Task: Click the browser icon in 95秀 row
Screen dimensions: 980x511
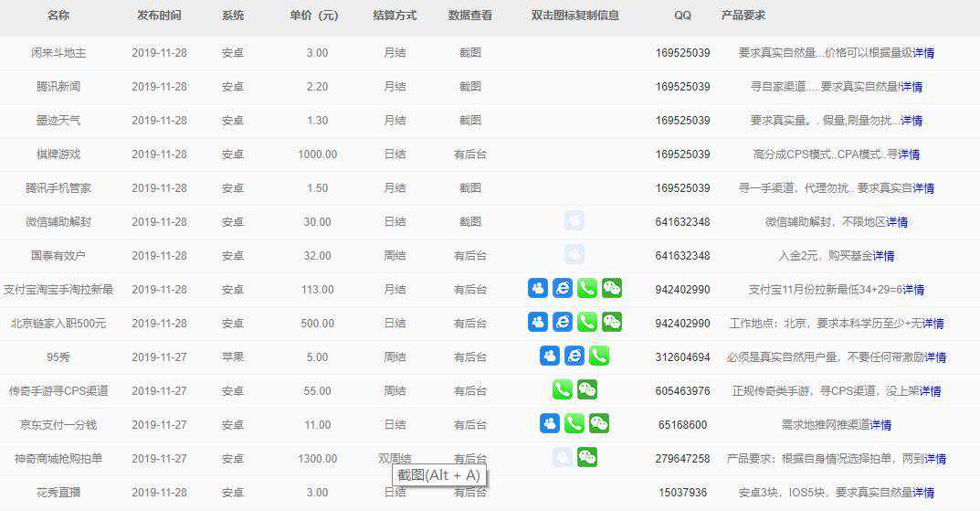Action: (x=574, y=357)
